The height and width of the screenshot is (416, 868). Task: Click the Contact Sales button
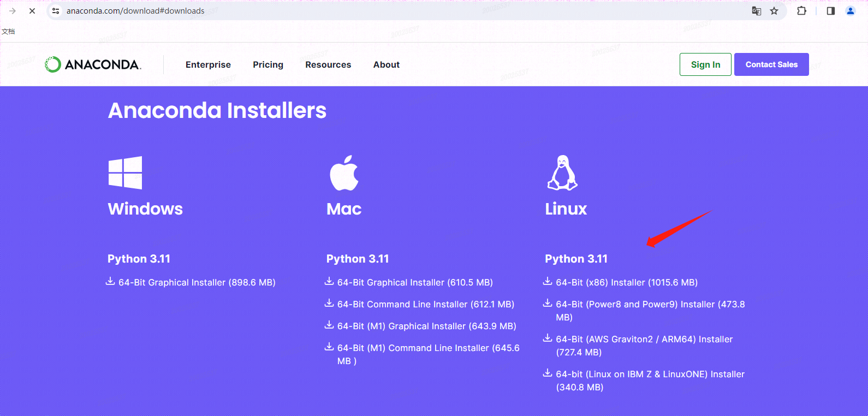pos(771,64)
